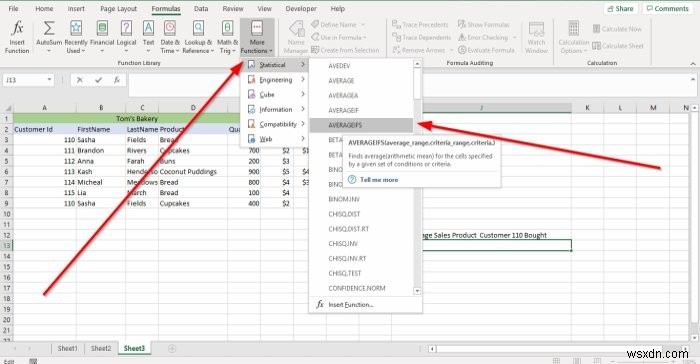This screenshot has height=364, width=700.
Task: Expand the Statistical submenu
Action: pyautogui.click(x=275, y=65)
